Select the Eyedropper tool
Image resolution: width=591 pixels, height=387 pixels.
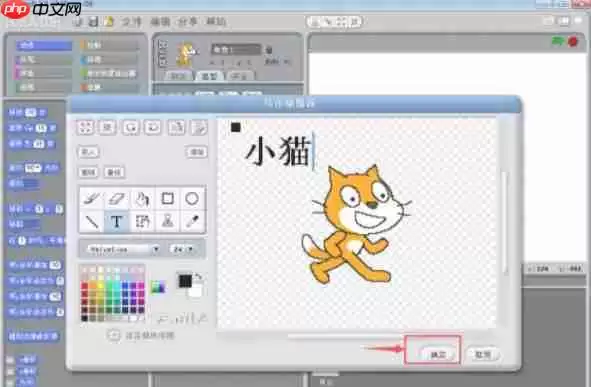click(192, 221)
